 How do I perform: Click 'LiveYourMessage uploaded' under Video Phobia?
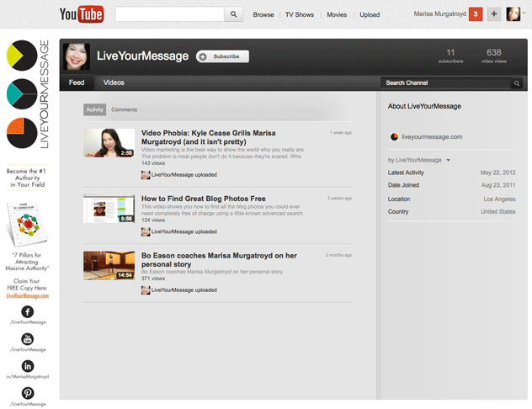pos(184,175)
